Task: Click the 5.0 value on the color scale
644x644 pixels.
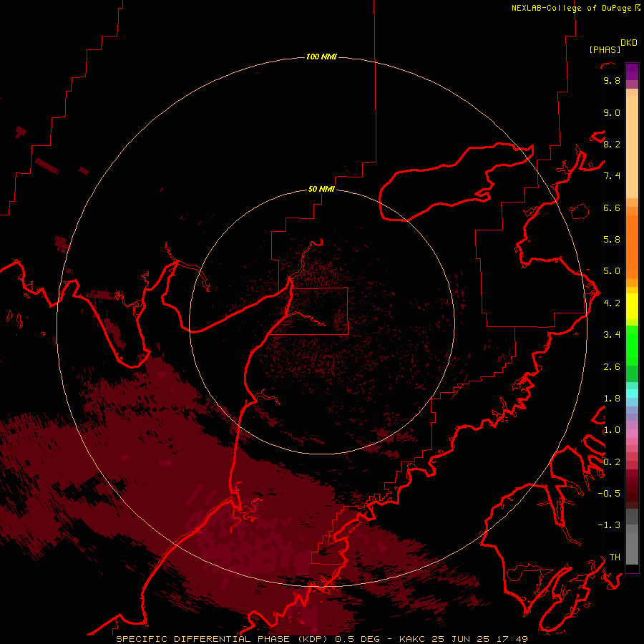Action: [612, 271]
